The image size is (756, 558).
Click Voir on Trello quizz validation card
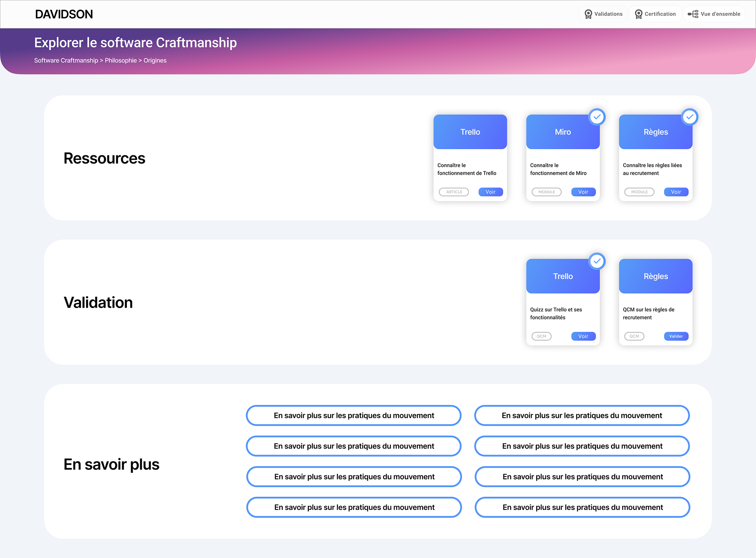[x=583, y=336]
